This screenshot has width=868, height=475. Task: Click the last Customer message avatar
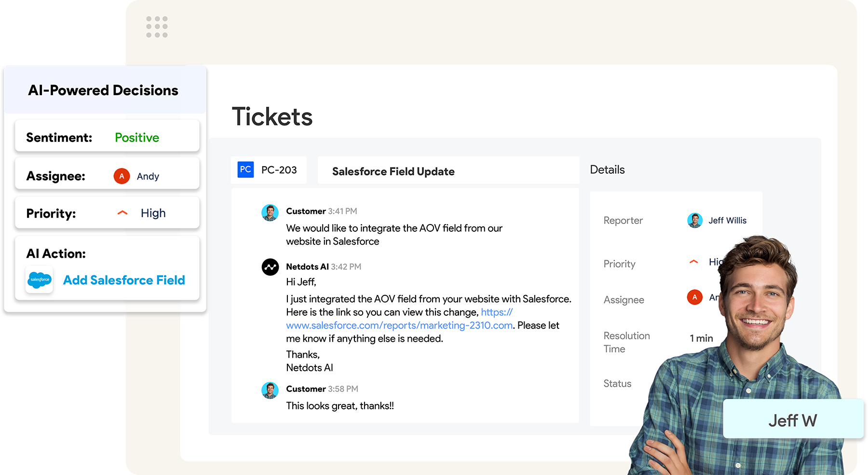tap(270, 390)
